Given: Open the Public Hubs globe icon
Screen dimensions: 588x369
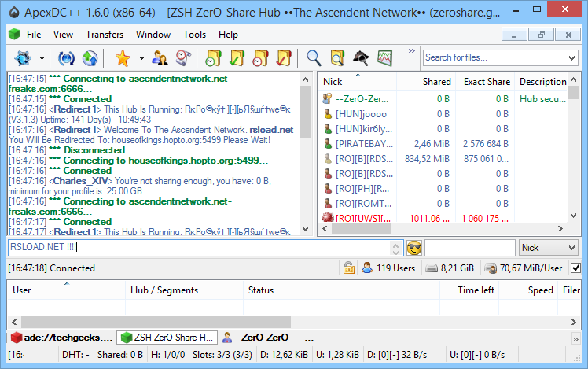Looking at the screenshot, I should coord(23,58).
